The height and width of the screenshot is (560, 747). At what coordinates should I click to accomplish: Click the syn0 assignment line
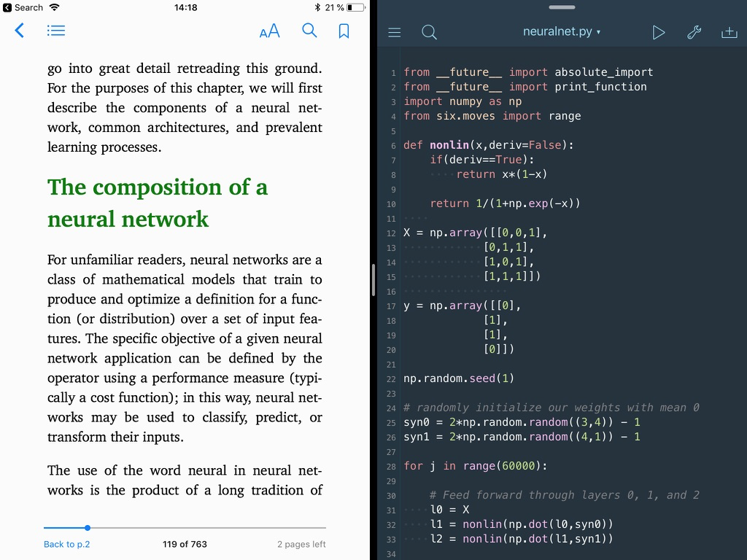pos(522,422)
